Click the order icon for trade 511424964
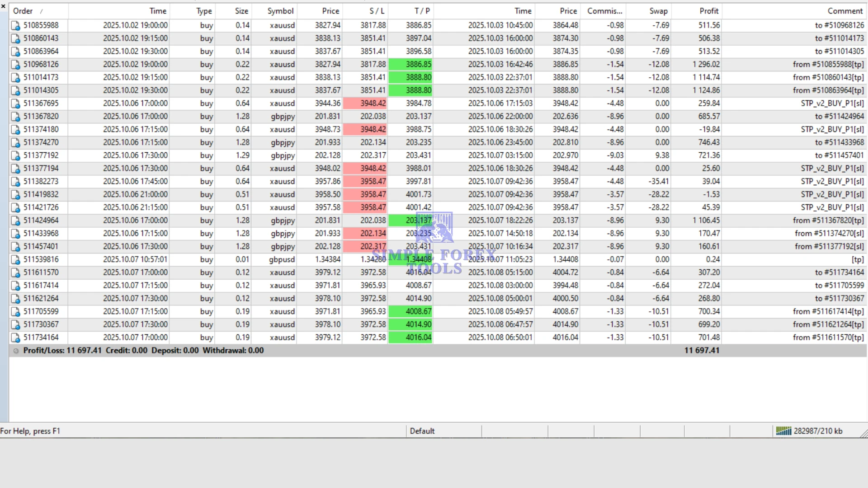The image size is (868, 488). coord(16,221)
